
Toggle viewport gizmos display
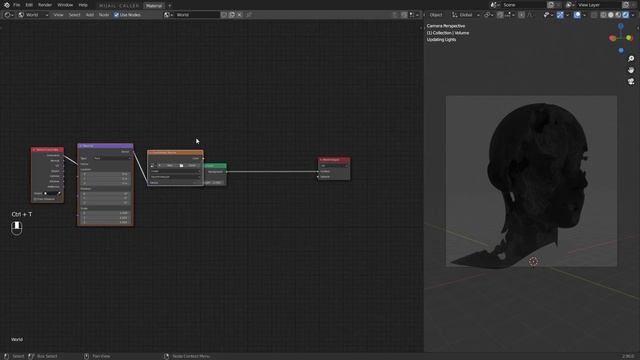560,15
